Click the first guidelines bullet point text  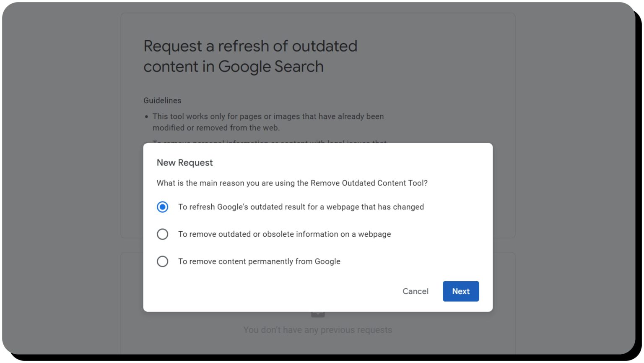[x=268, y=122]
